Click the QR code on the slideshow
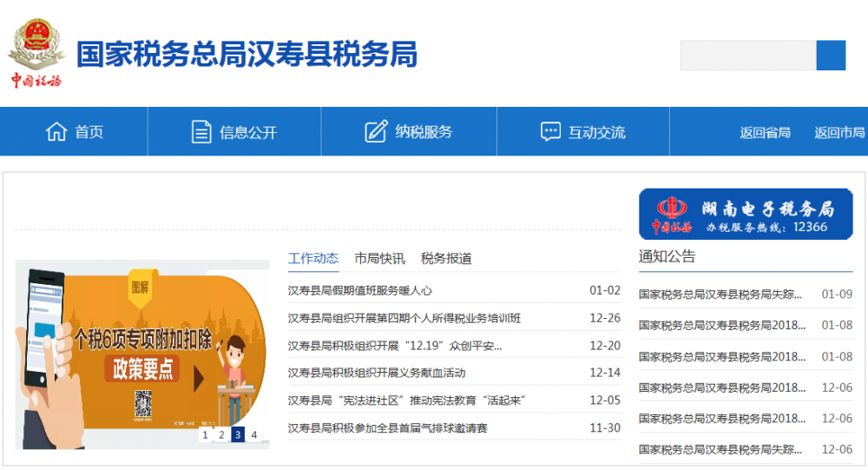This screenshot has height=470, width=868. [x=143, y=405]
